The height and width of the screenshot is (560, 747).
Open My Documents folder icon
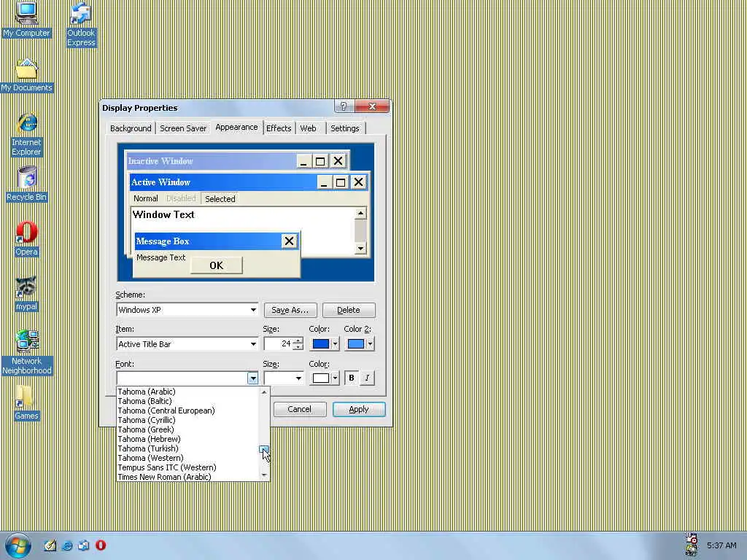point(26,75)
